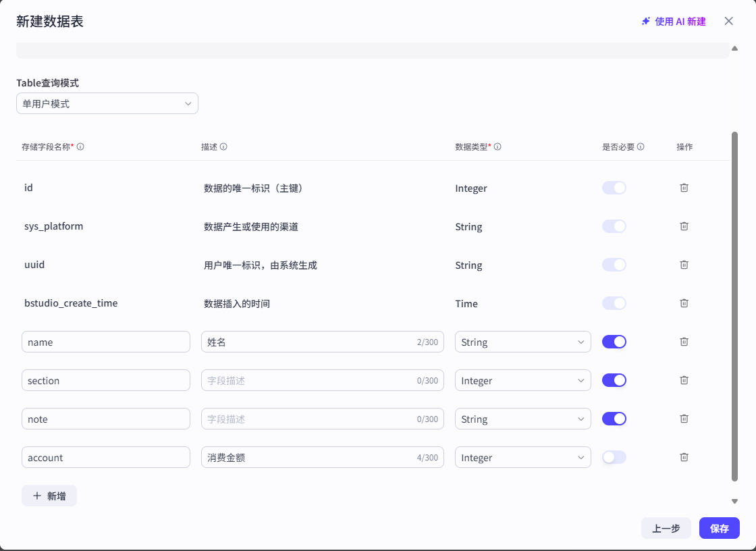This screenshot has height=551, width=756.
Task: Click the bstudio_create_time field name text
Action: 71,303
